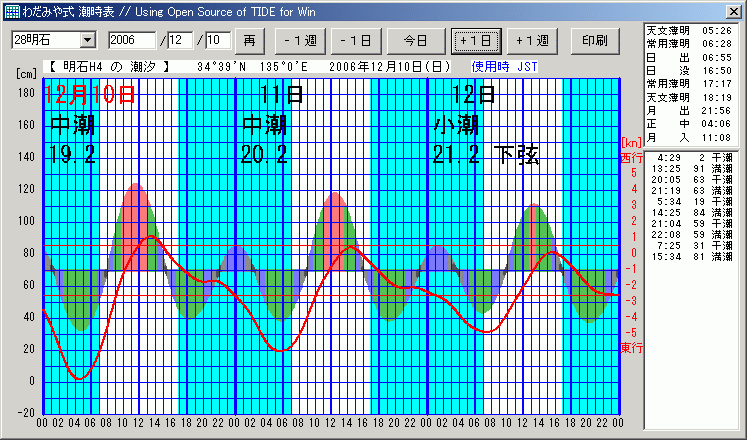The width and height of the screenshot is (747, 440).
Task: Select the 15:34 満潮 81 tide entry
Action: (x=692, y=257)
